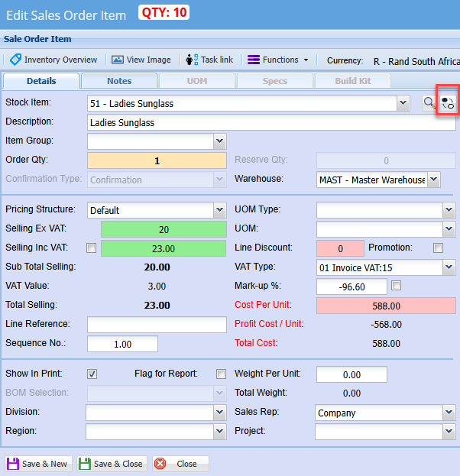Screen dimensions: 460x476
Task: Click the Save & New button label
Action: [x=44, y=464]
